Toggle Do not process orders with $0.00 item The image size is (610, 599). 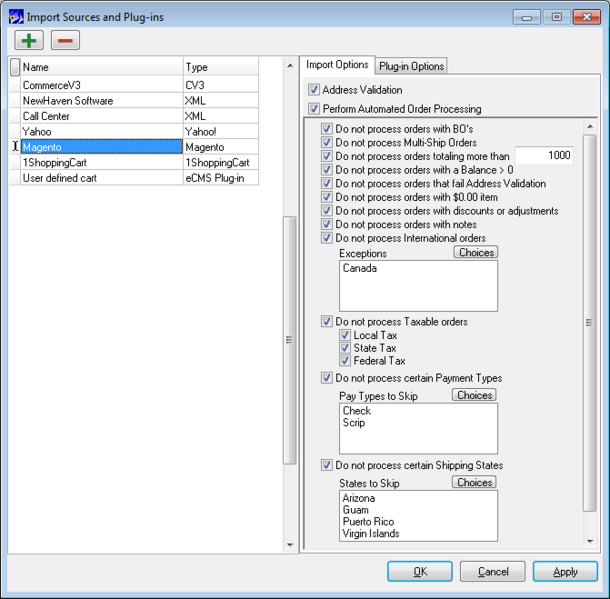pos(326,197)
